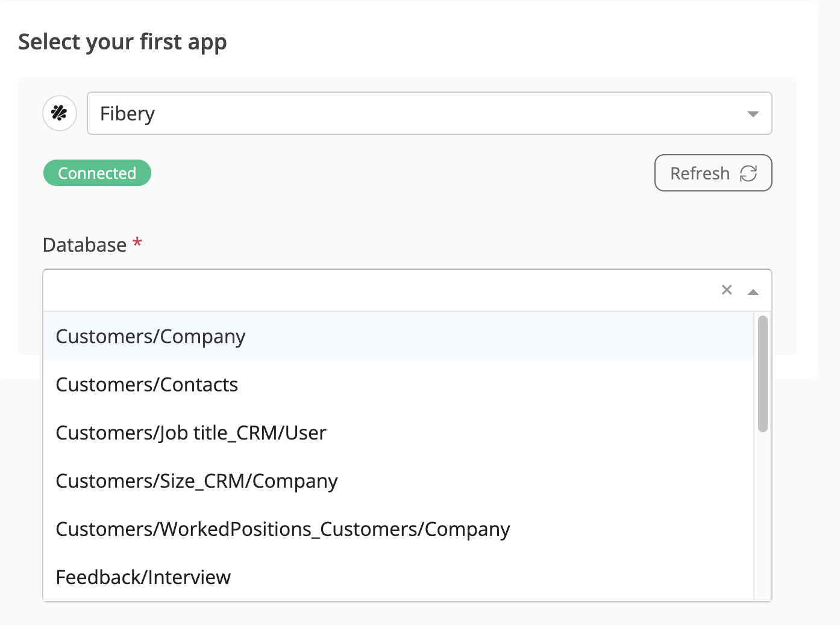Pick Customers/Size_CRM/Company option
This screenshot has width=840, height=625.
(398, 480)
